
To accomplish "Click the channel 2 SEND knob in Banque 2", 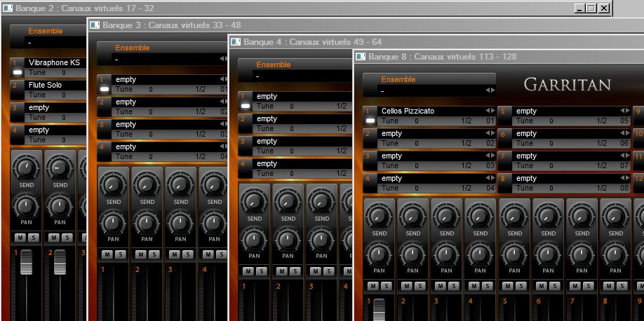I will pyautogui.click(x=60, y=168).
